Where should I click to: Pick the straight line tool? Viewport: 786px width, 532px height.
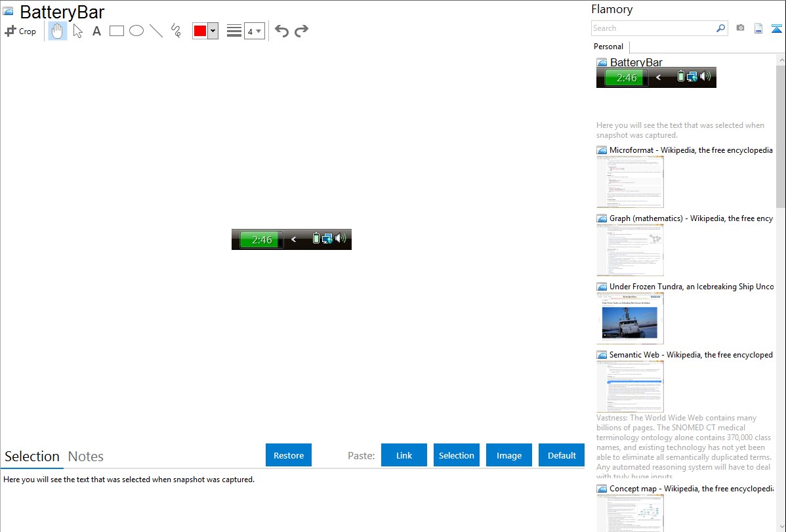pos(156,31)
